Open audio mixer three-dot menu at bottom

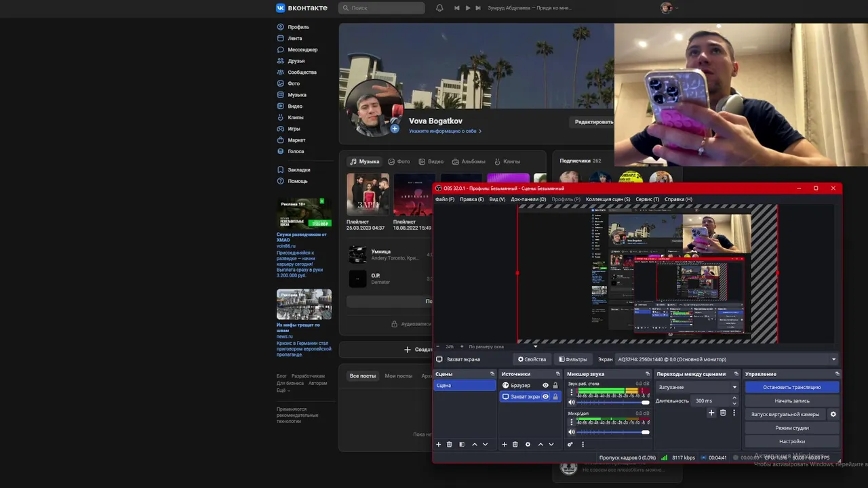(583, 445)
